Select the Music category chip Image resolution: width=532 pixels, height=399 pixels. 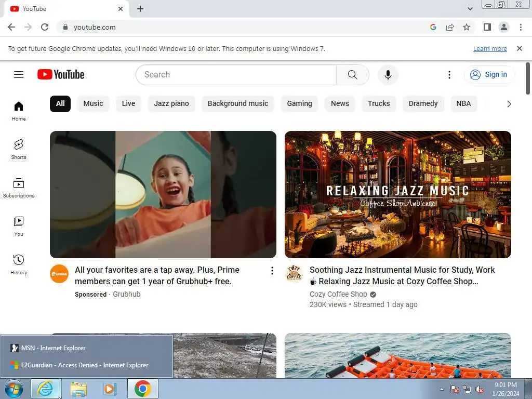click(x=94, y=103)
